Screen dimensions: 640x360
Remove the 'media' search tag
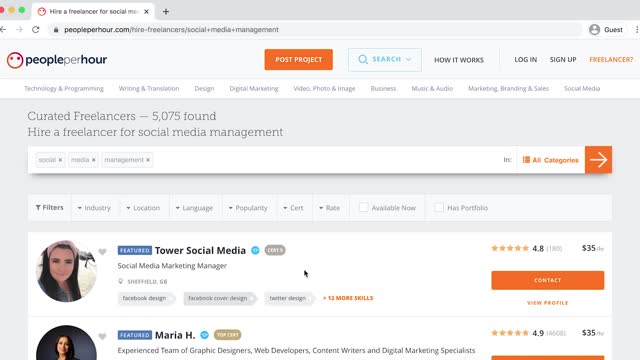coord(93,160)
